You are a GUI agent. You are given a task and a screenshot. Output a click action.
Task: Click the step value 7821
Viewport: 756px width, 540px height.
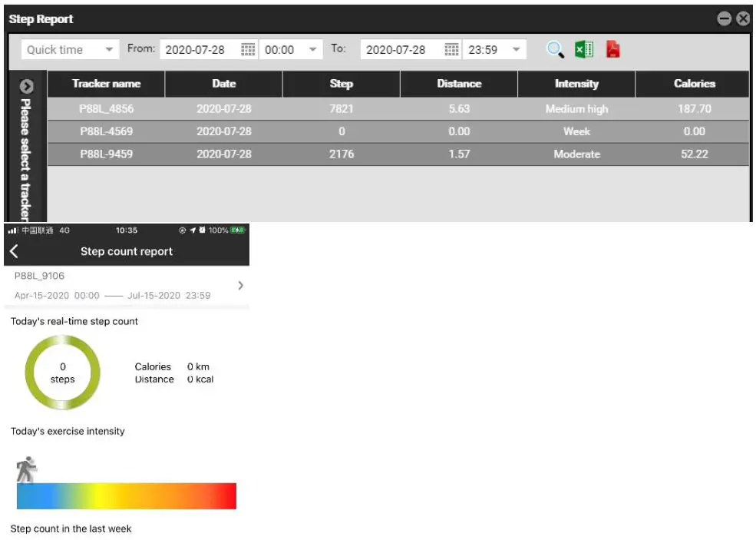pos(342,109)
